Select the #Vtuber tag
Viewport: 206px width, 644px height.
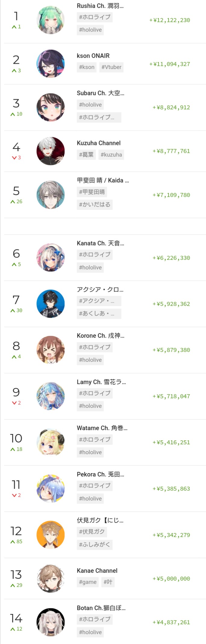click(111, 67)
